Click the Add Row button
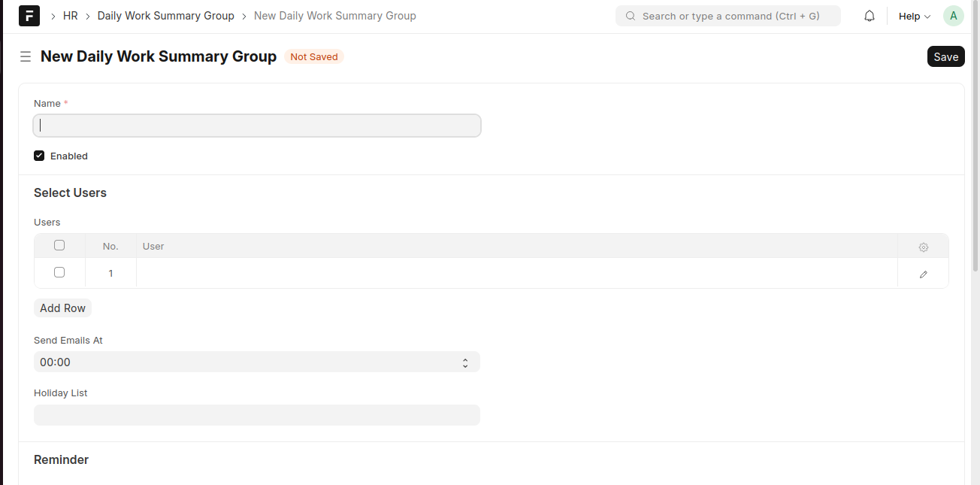Screen dimensions: 980x485 [x=62, y=308]
